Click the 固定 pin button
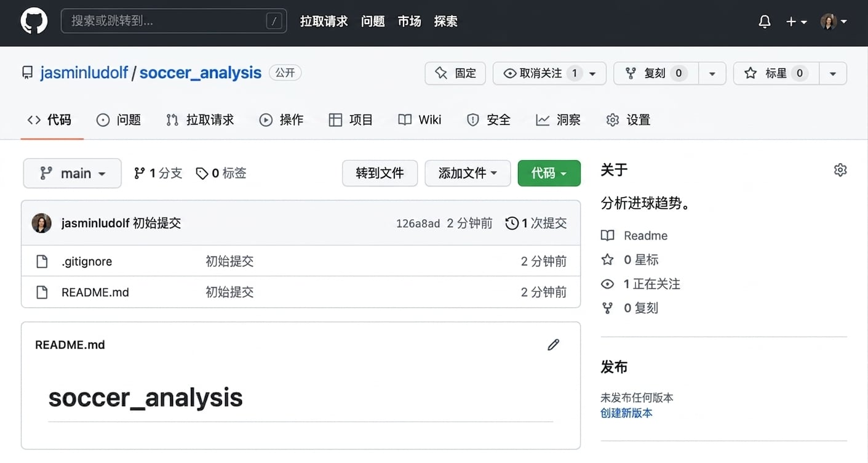This screenshot has width=868, height=463. [x=455, y=73]
